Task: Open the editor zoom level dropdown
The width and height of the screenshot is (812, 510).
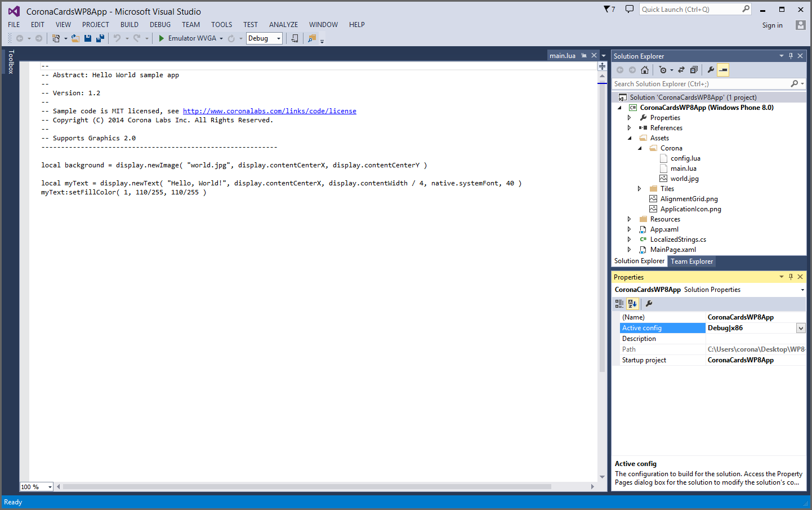Action: pos(50,487)
